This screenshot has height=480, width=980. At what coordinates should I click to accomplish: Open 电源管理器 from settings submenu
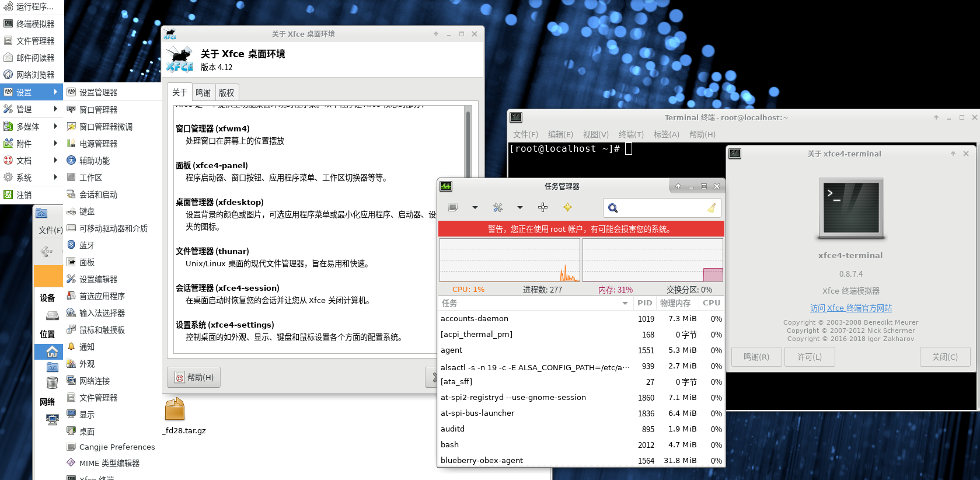coord(112,144)
